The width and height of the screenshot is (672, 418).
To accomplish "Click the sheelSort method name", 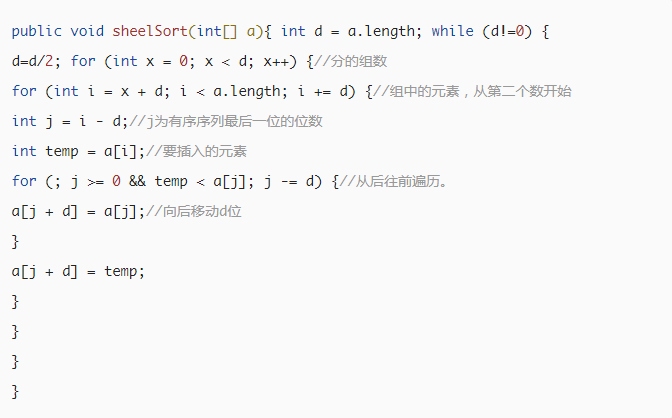I will point(150,31).
